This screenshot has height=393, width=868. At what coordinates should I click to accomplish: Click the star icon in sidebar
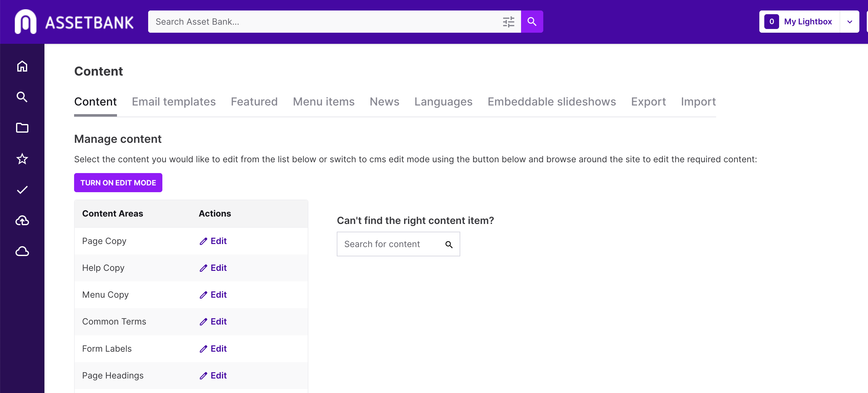coord(22,159)
